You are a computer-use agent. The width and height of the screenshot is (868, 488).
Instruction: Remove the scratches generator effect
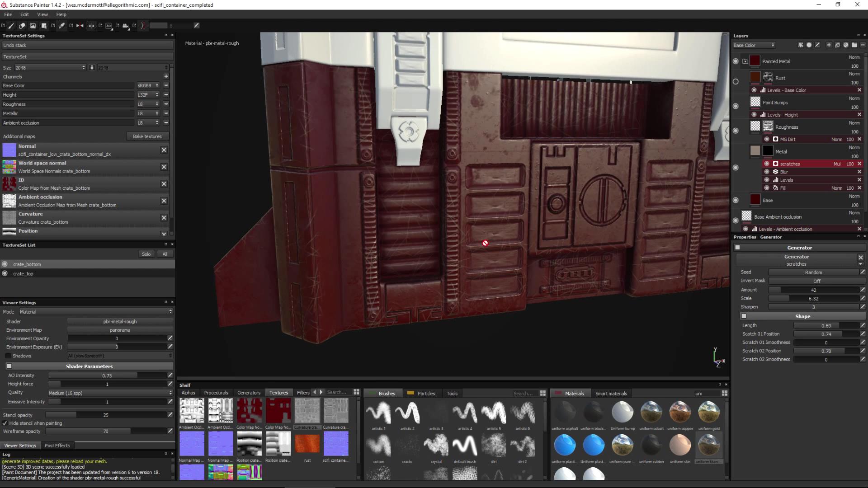(x=859, y=164)
